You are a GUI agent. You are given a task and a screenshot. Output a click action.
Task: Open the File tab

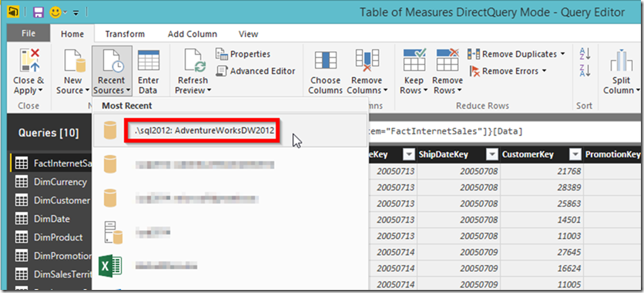[29, 34]
